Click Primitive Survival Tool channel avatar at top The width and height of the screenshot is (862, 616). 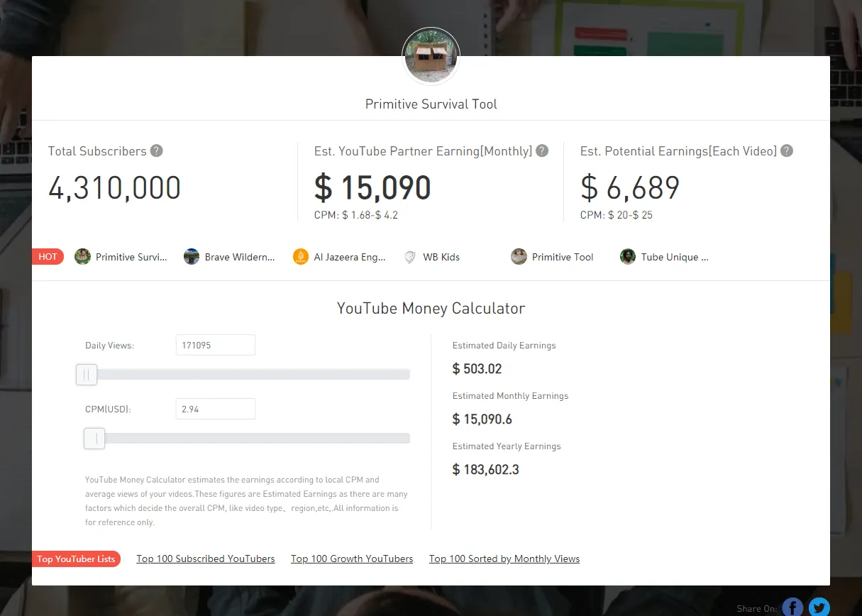pos(431,57)
